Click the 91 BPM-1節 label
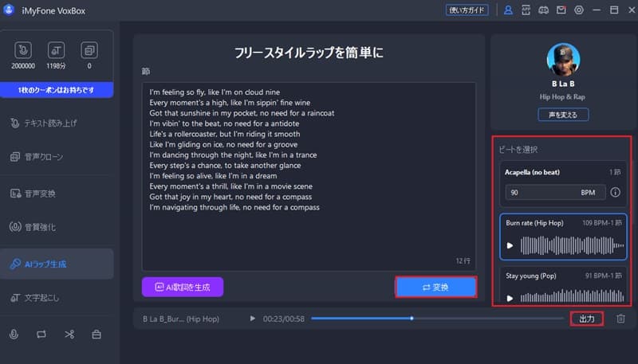 (x=604, y=276)
